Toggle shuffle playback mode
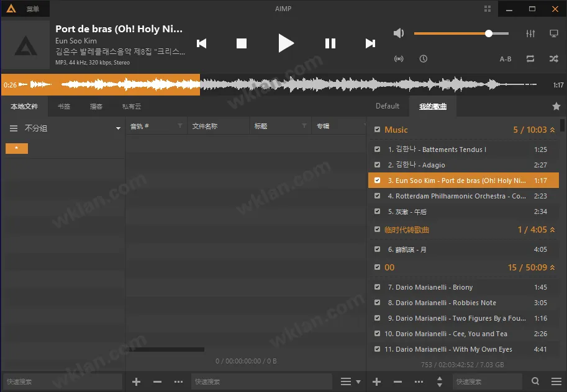 point(553,58)
